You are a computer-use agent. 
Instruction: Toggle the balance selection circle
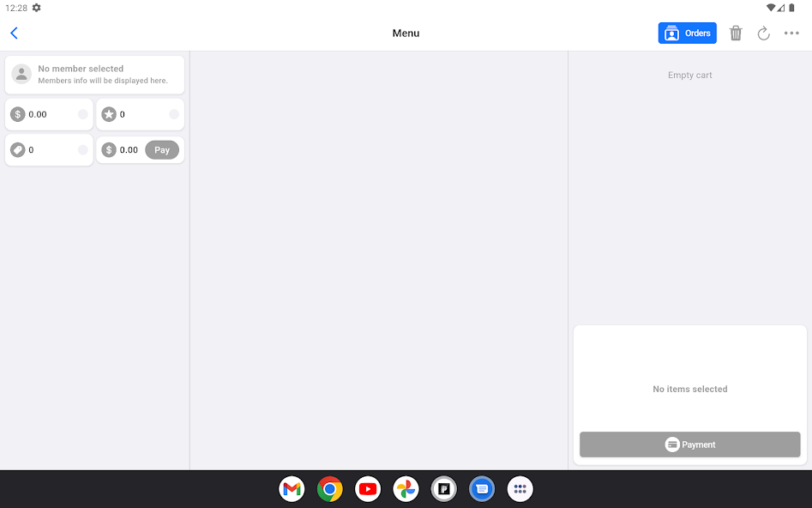pyautogui.click(x=82, y=113)
